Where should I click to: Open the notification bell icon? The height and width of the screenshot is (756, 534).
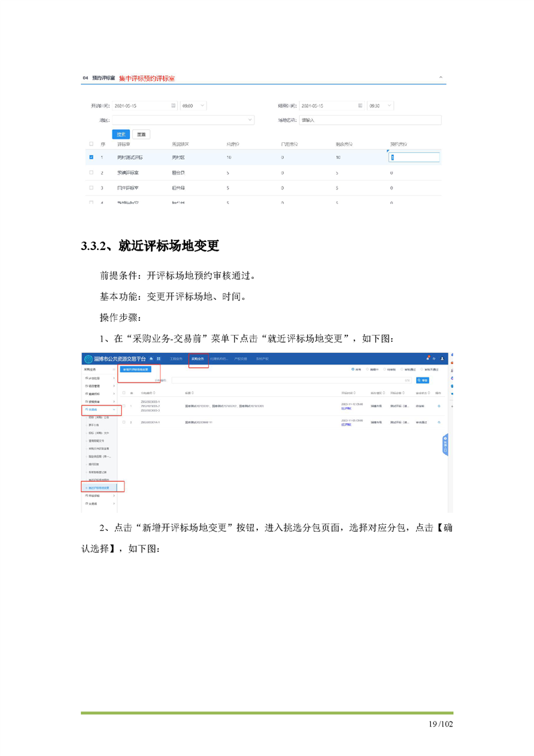click(427, 358)
